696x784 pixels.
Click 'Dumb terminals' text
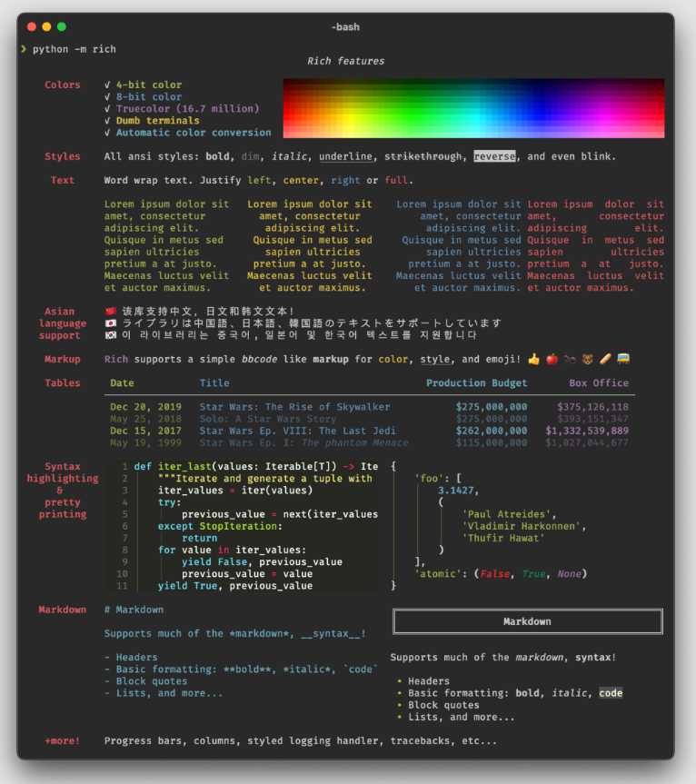pos(158,121)
